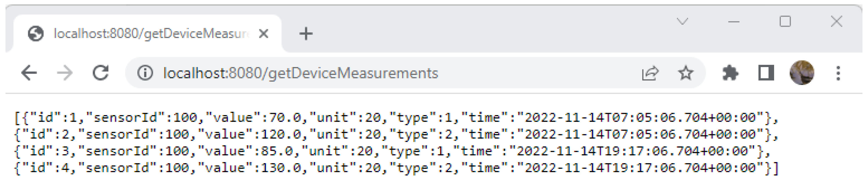Open the user profile avatar
This screenshot has width=868, height=183.
[x=802, y=73]
